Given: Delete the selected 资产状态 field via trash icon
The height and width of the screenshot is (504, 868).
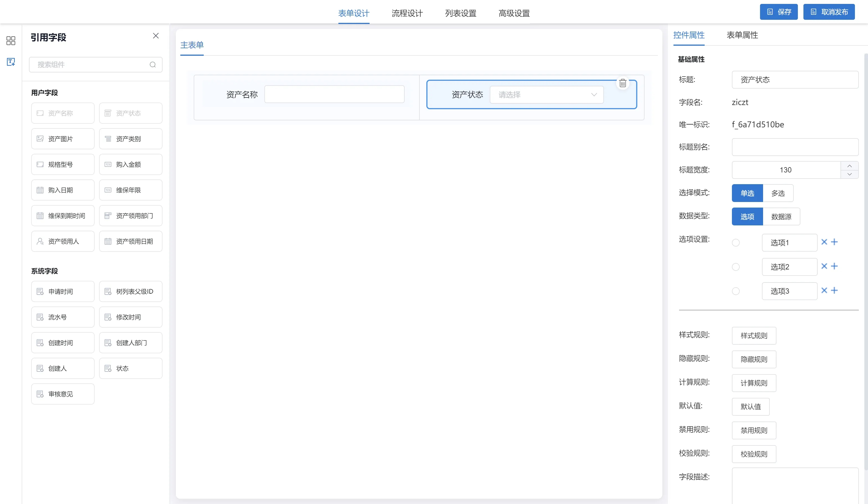Looking at the screenshot, I should coord(623,83).
